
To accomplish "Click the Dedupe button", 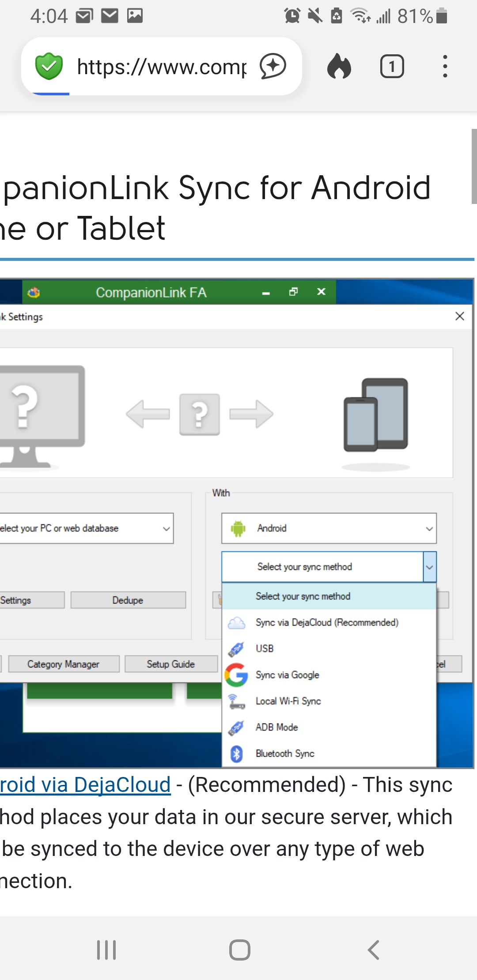I will click(x=128, y=600).
